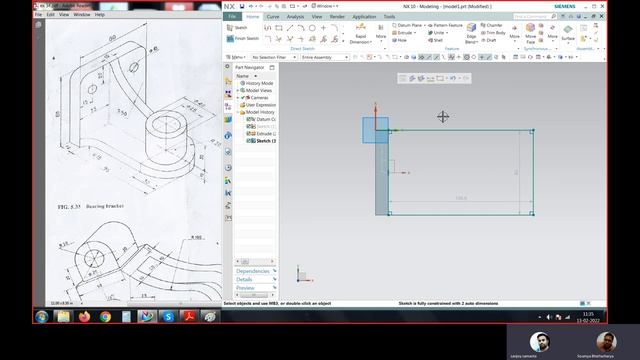Click the Part Navigator settings gear
The image size is (640, 360).
click(x=228, y=67)
